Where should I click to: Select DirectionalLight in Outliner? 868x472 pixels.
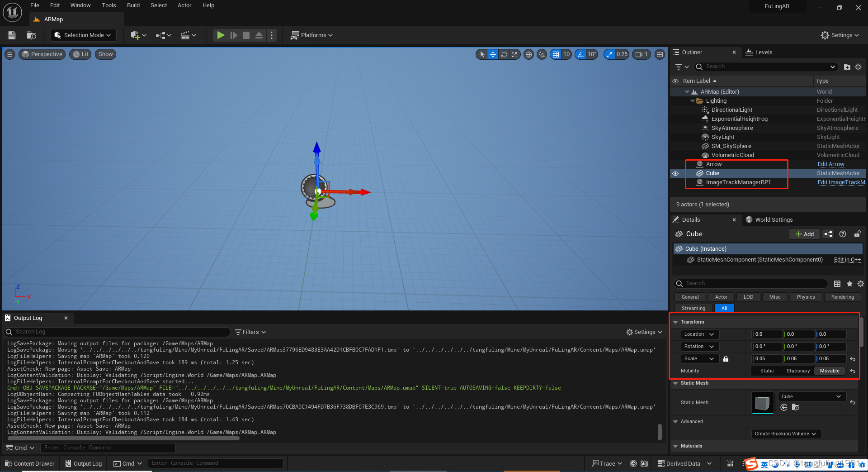tap(731, 110)
